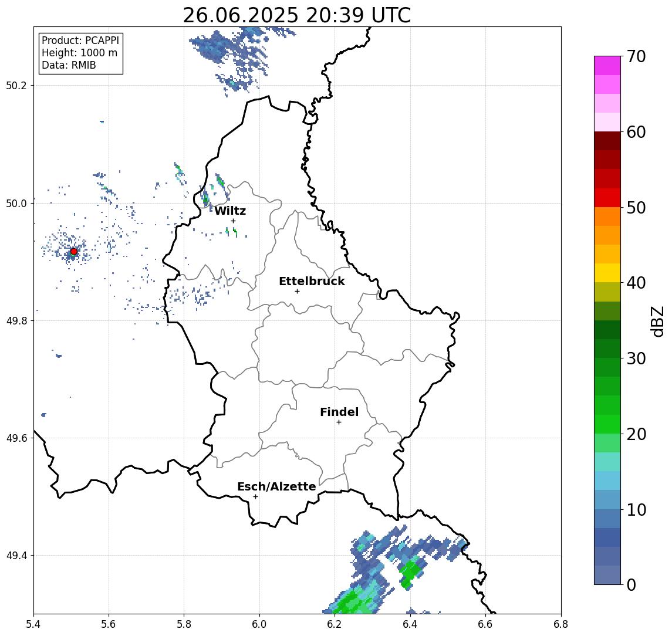Click the dark maroon swatch below 60
This screenshot has height=636, width=672.
[x=607, y=141]
